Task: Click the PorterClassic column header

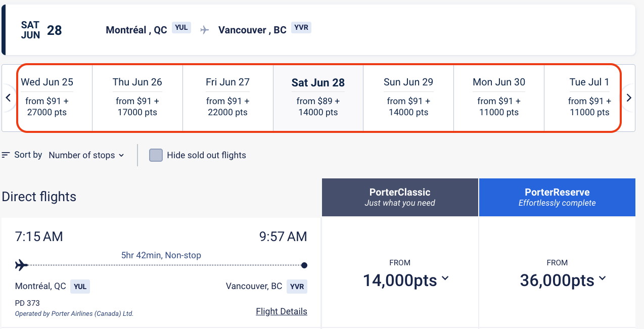Action: tap(400, 197)
